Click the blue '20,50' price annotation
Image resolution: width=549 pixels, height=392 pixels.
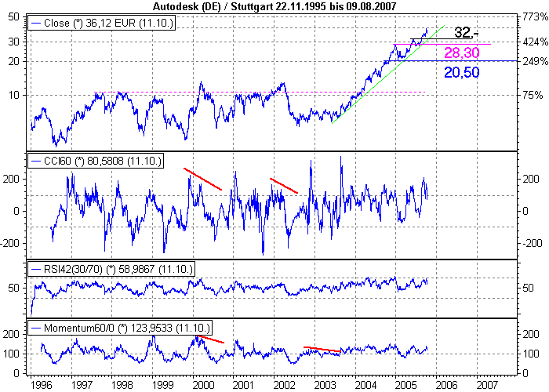461,72
